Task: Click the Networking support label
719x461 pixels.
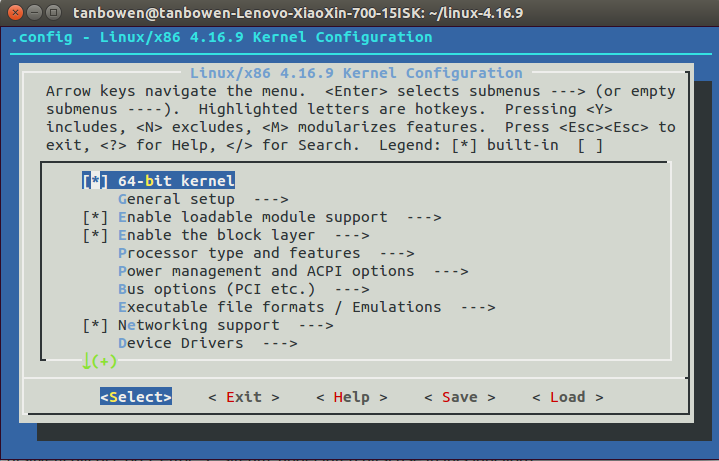Action: pos(199,325)
